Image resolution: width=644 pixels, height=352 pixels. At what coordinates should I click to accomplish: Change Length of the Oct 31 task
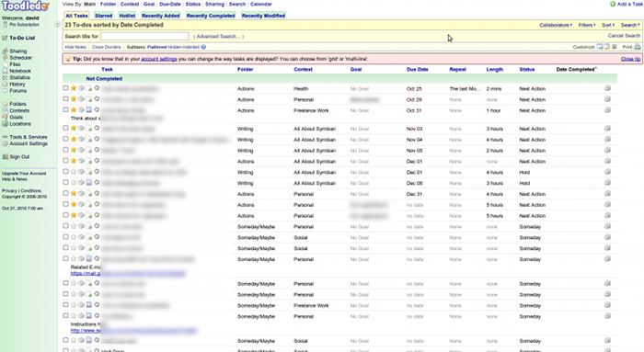(x=493, y=111)
